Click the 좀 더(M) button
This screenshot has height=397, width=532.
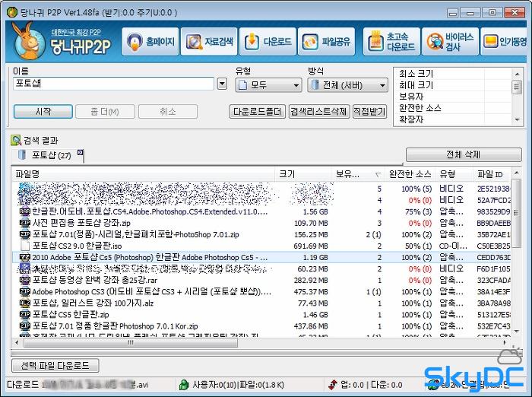pos(105,111)
